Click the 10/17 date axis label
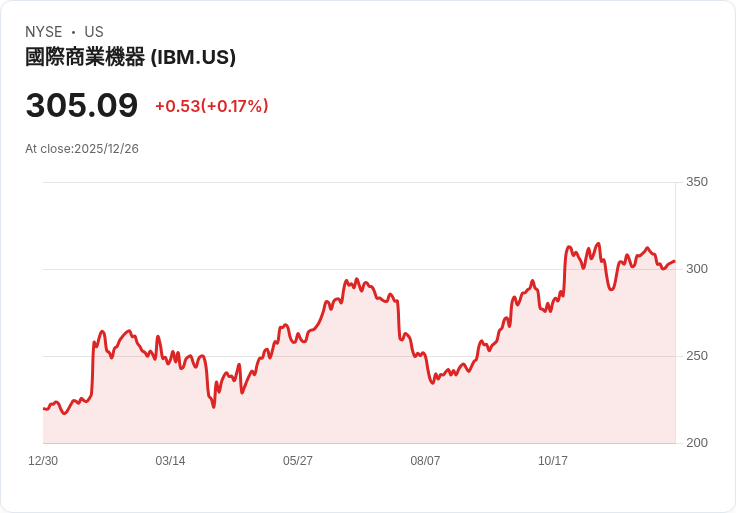Viewport: 736px width, 513px height. [552, 461]
